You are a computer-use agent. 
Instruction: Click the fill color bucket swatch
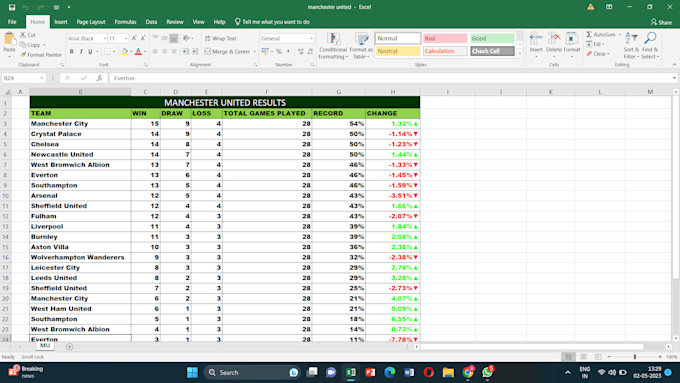124,52
